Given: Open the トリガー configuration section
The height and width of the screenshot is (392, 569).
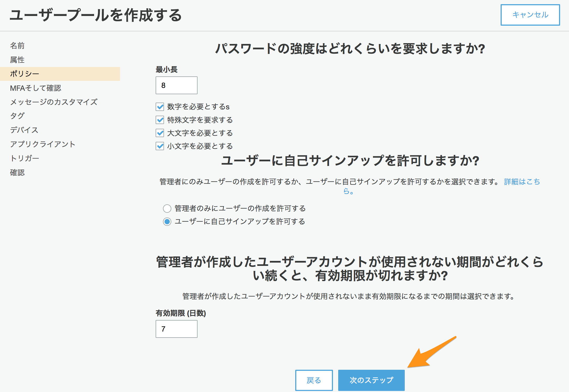Looking at the screenshot, I should point(24,158).
